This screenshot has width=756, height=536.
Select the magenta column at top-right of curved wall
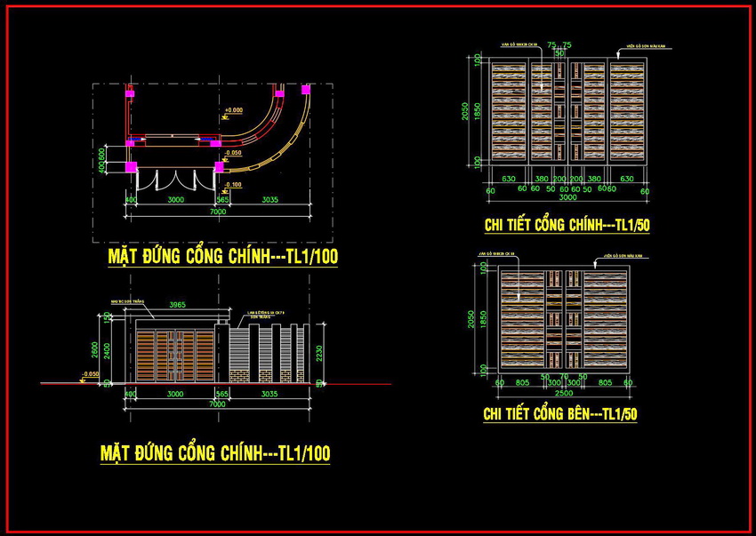pyautogui.click(x=305, y=89)
